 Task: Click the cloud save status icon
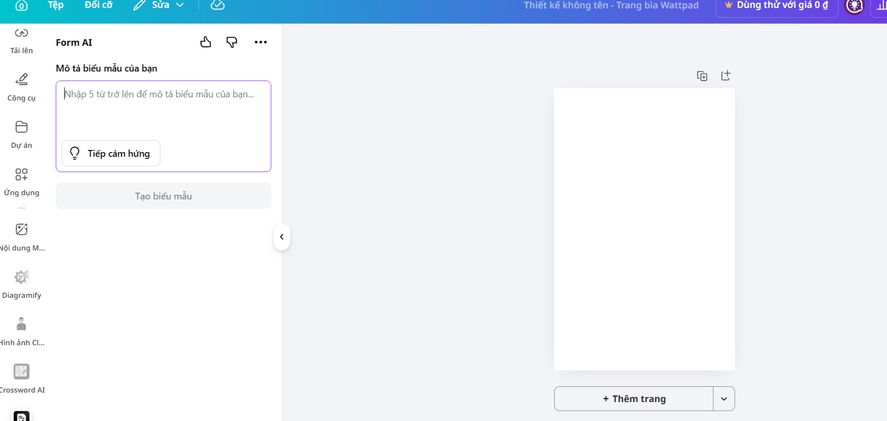click(217, 5)
